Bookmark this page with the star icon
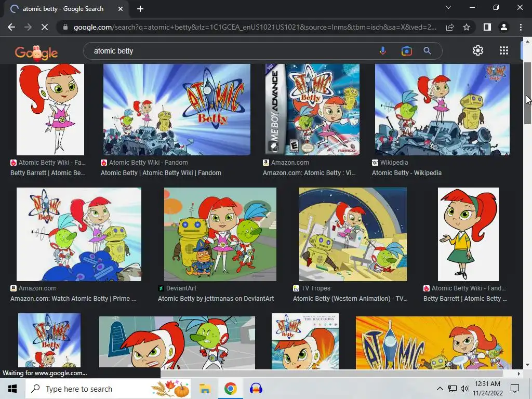This screenshot has height=399, width=532. (467, 27)
